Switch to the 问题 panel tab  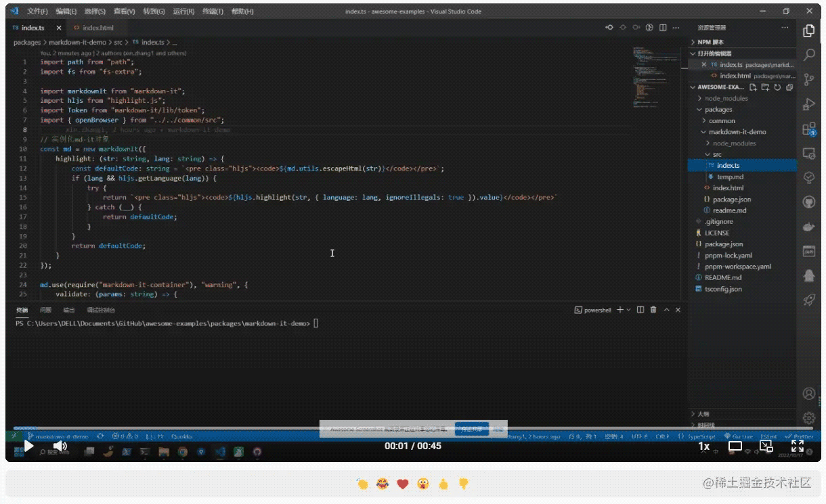[x=45, y=310]
